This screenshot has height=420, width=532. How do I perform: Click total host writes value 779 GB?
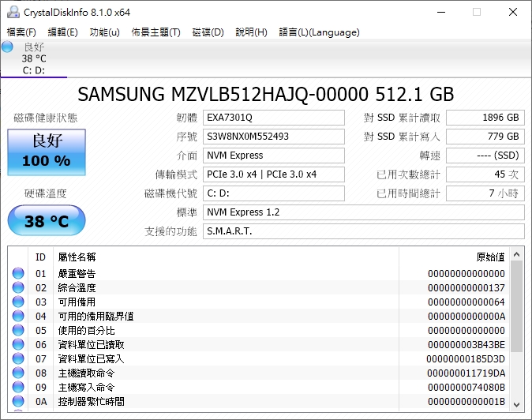[485, 137]
